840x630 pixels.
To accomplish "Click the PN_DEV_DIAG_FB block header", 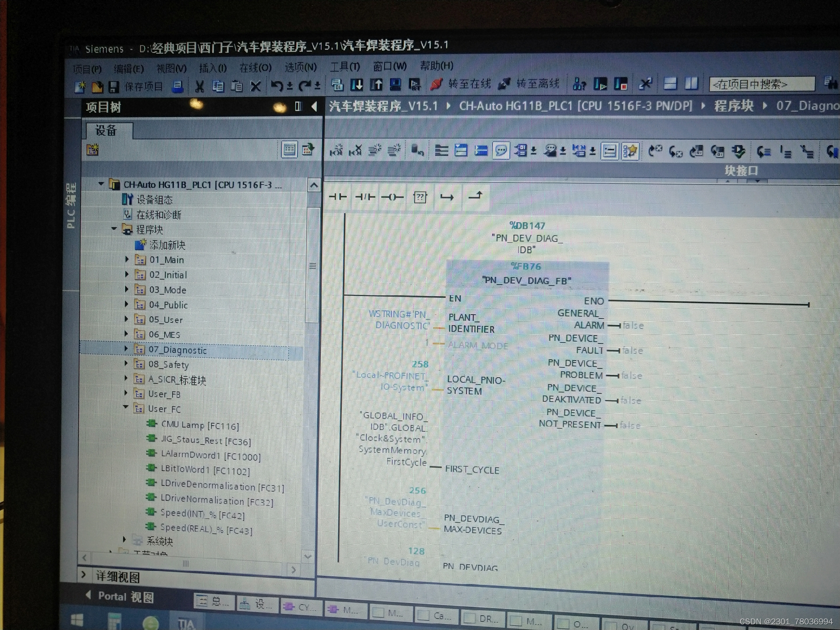I will click(x=527, y=280).
